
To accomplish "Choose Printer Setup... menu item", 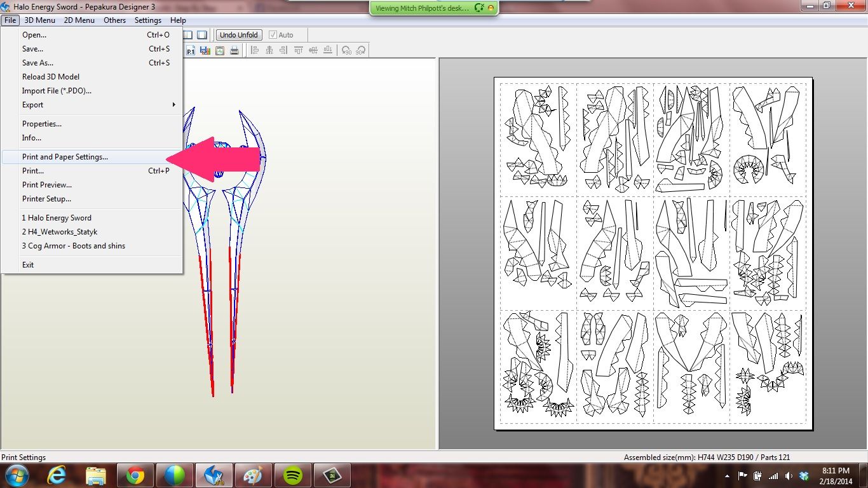I will tap(92, 199).
